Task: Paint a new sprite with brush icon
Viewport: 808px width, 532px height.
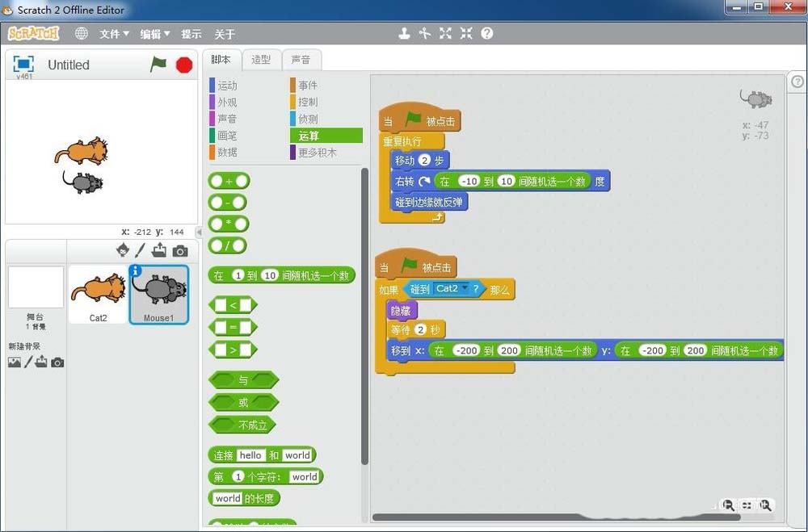Action: [x=140, y=251]
